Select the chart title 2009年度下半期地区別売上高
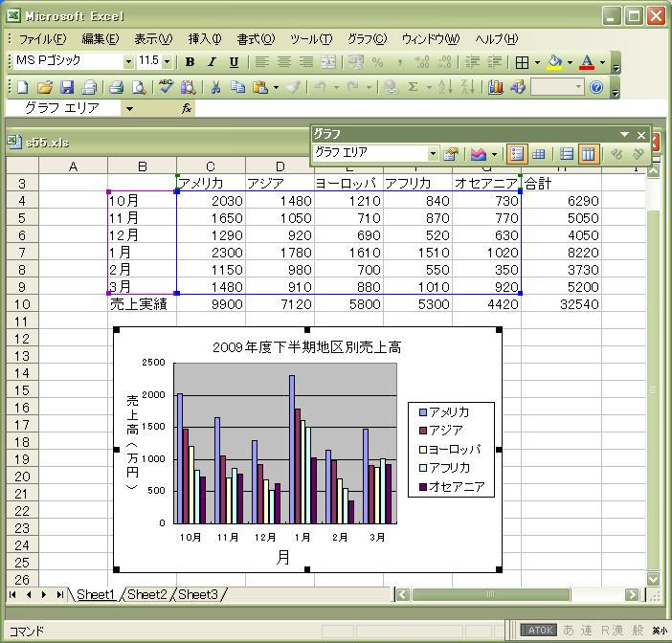The height and width of the screenshot is (643, 672). 307,347
